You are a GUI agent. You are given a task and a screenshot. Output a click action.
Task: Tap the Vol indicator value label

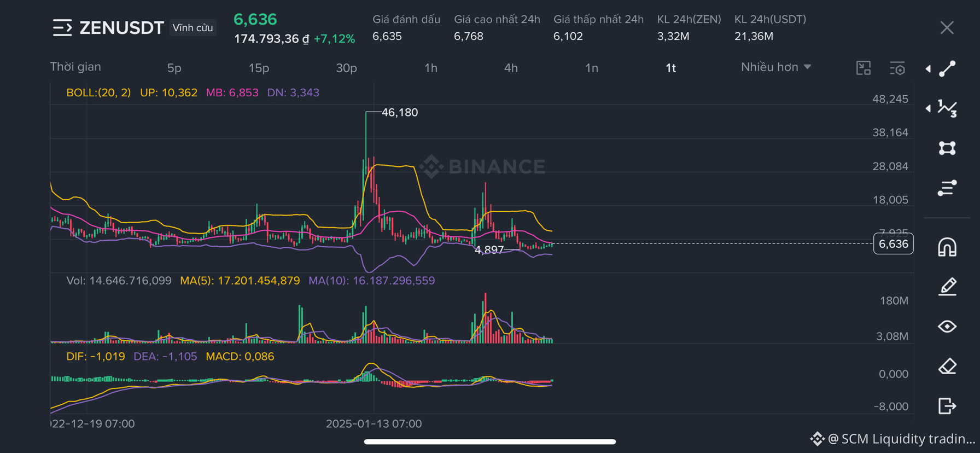click(x=119, y=281)
